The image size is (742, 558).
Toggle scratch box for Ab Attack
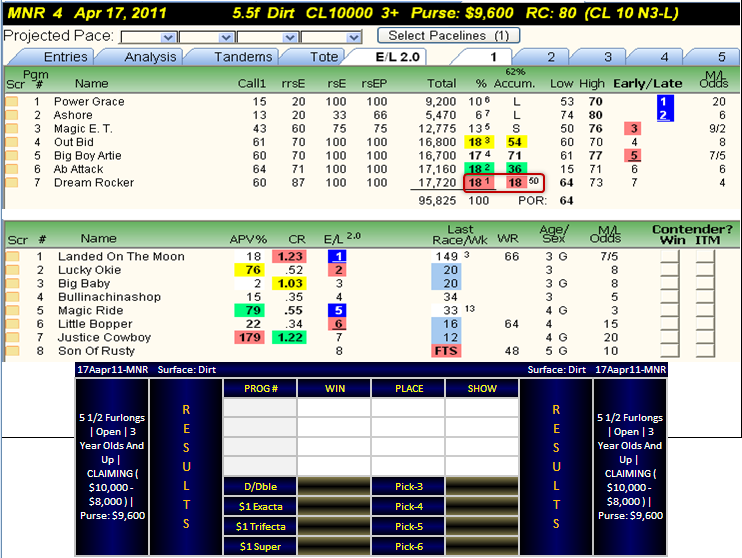[12, 169]
